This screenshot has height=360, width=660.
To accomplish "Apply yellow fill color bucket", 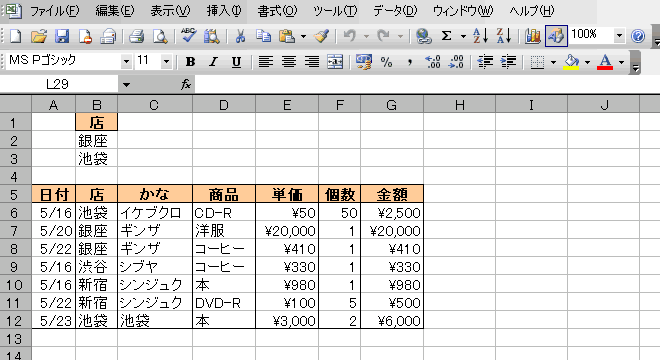I will pyautogui.click(x=571, y=62).
